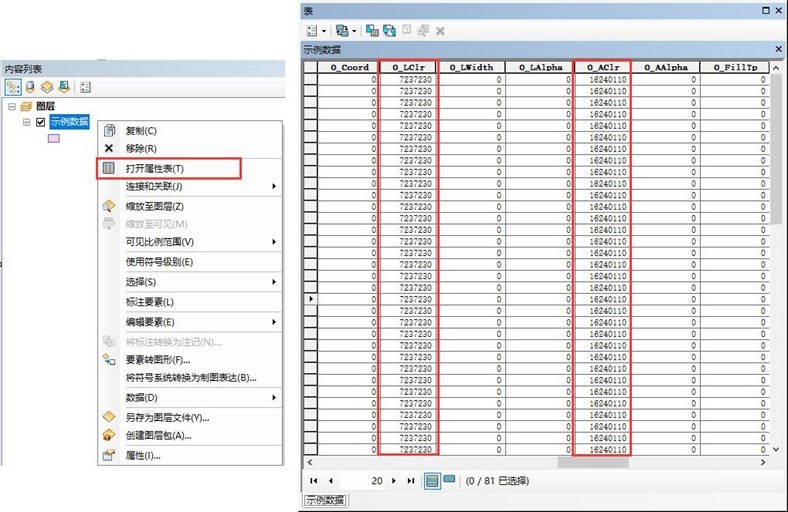
Task: Click 示例数据 tab at table bottom
Action: click(x=324, y=500)
